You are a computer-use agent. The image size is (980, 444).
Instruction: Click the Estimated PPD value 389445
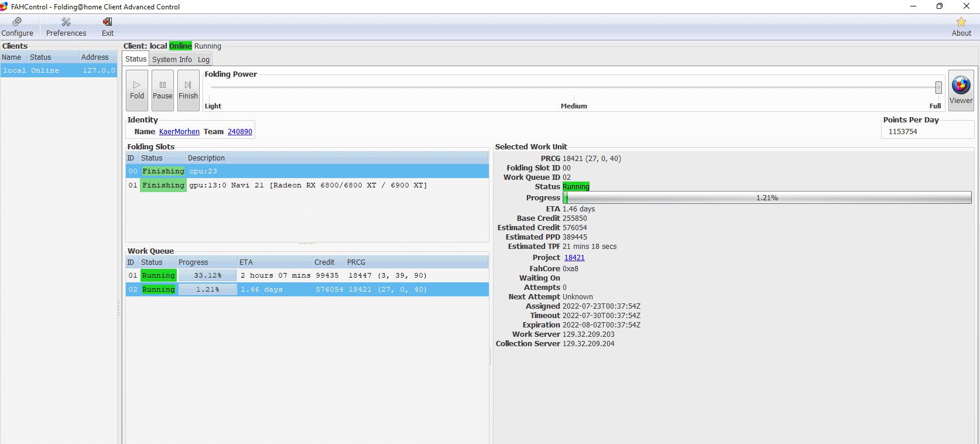click(575, 237)
